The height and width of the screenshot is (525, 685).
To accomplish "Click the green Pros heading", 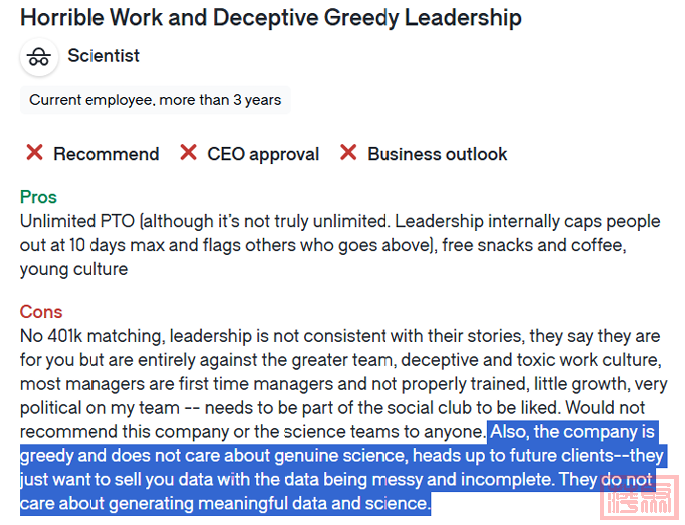I will click(38, 197).
